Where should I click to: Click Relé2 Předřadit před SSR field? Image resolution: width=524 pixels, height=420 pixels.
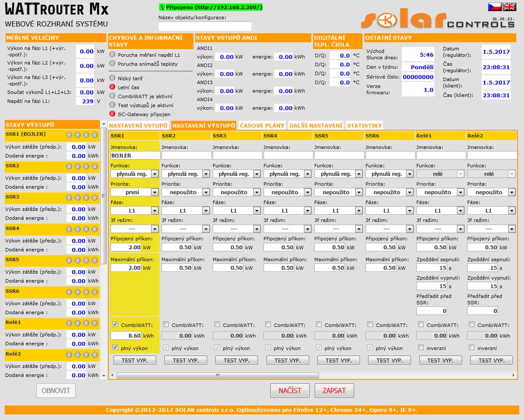pos(483,311)
